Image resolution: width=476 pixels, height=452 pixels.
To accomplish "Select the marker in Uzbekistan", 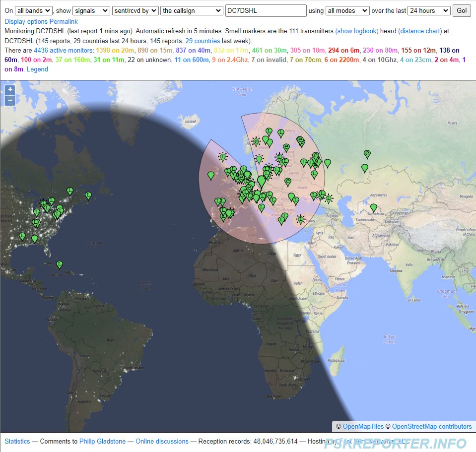I will (374, 207).
